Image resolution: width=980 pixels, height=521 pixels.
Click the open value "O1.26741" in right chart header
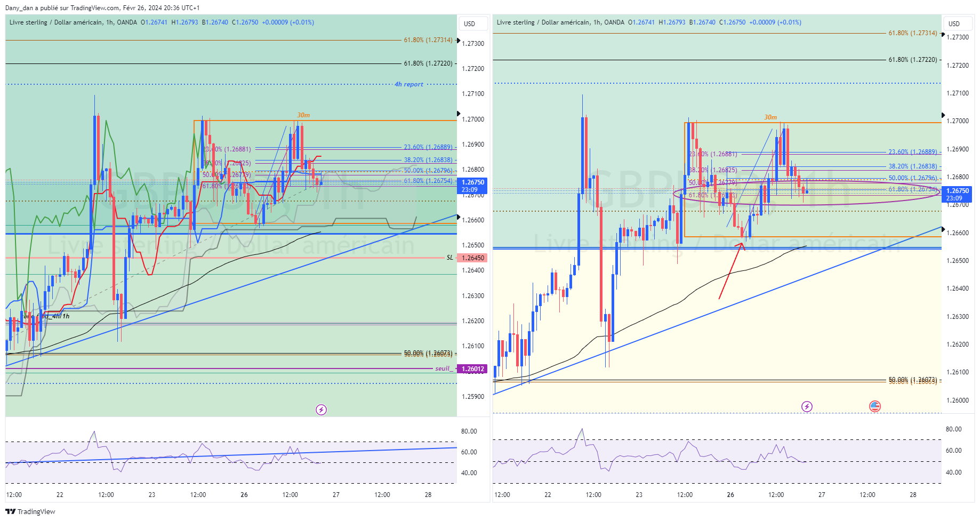[x=641, y=22]
